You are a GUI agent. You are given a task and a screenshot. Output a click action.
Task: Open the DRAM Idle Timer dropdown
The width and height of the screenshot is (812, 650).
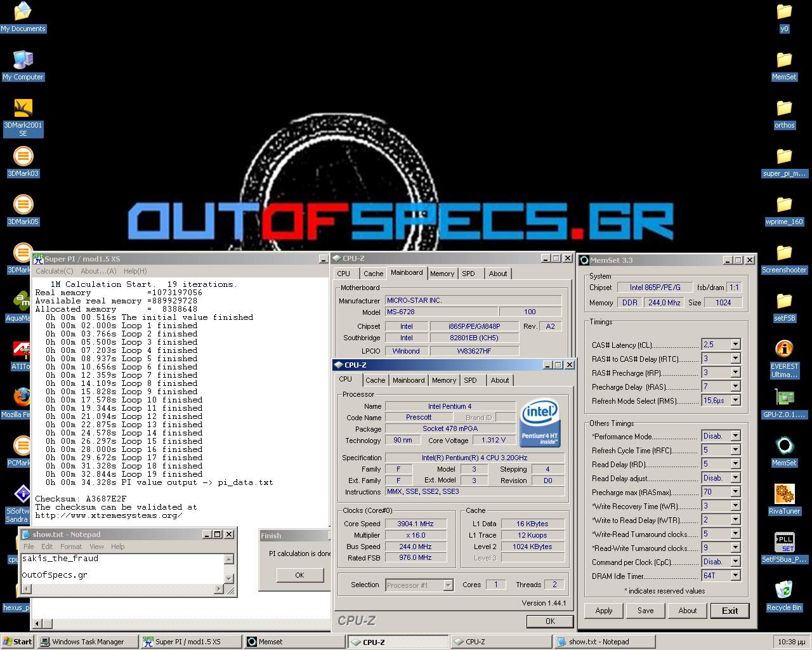[x=735, y=576]
